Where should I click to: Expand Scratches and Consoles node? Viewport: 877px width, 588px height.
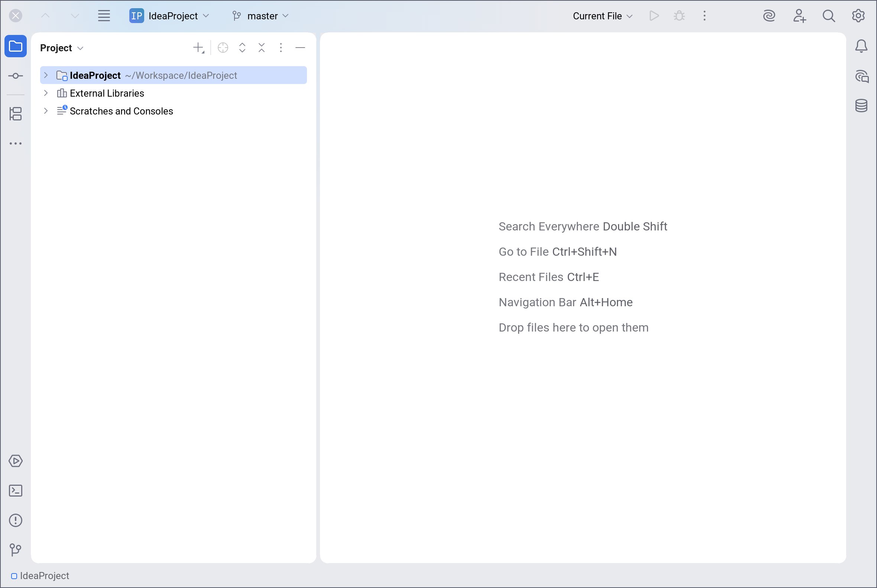click(x=46, y=111)
